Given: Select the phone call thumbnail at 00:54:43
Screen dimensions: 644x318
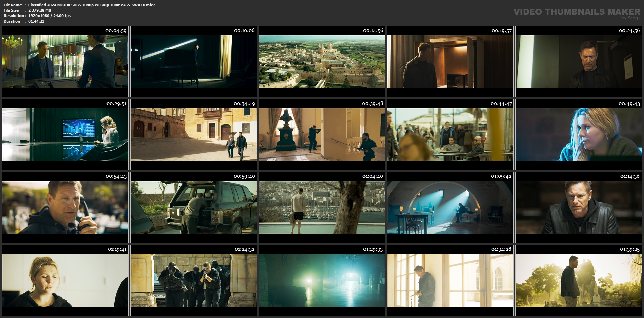Looking at the screenshot, I should (65, 207).
